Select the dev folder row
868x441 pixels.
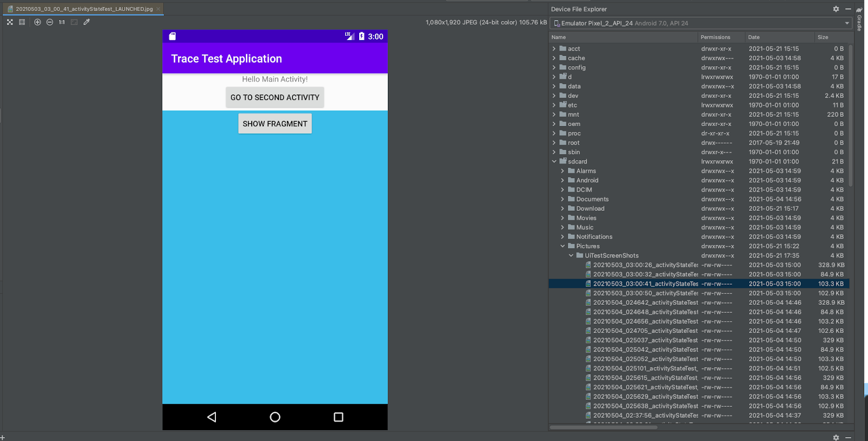(x=699, y=96)
